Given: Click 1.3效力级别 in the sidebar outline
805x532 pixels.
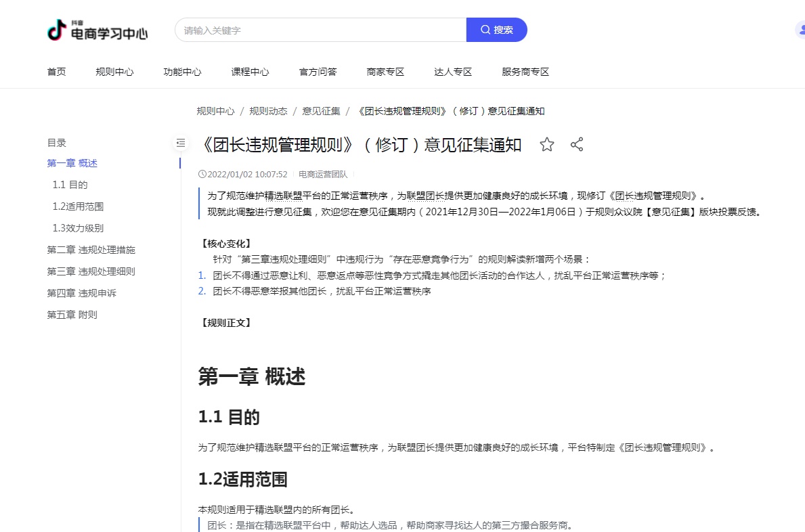Looking at the screenshot, I should pyautogui.click(x=77, y=227).
